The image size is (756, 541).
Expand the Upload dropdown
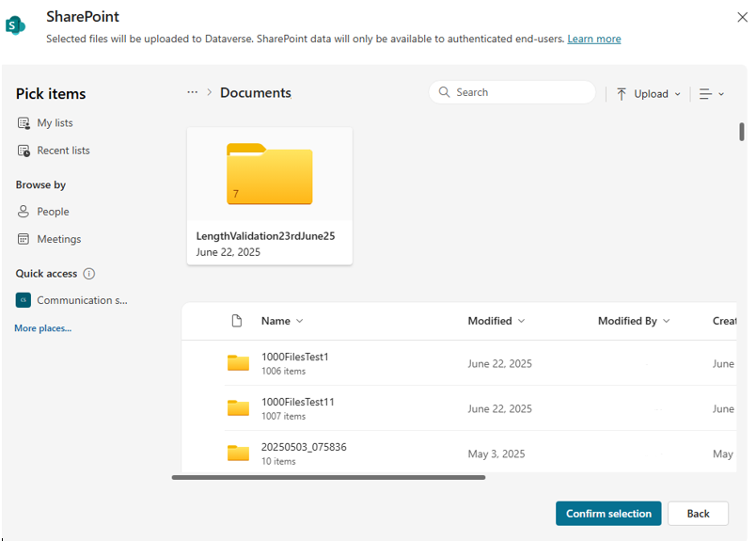(x=649, y=94)
